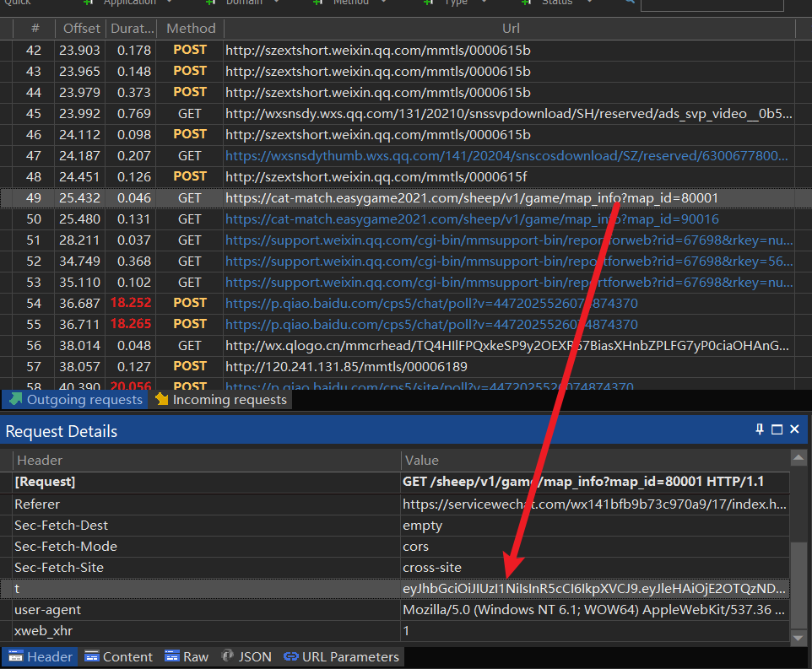Select the "t" token header row
Viewport: 812px width, 669px height.
coord(207,588)
